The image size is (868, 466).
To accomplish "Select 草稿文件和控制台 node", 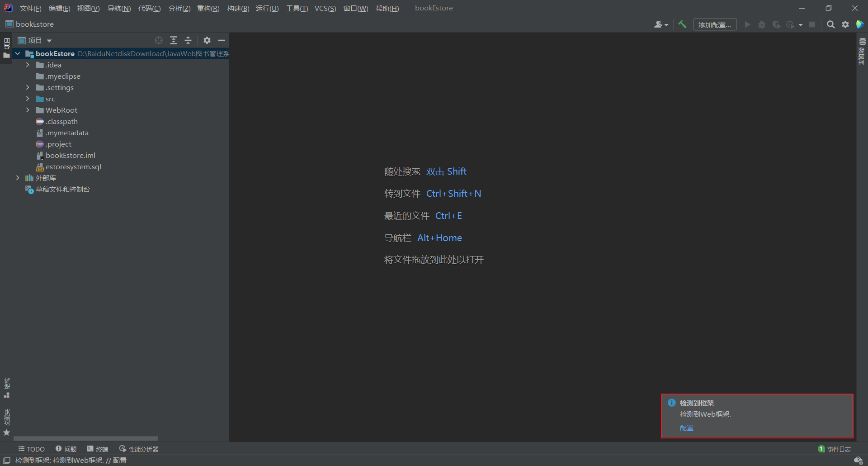I will pyautogui.click(x=62, y=189).
